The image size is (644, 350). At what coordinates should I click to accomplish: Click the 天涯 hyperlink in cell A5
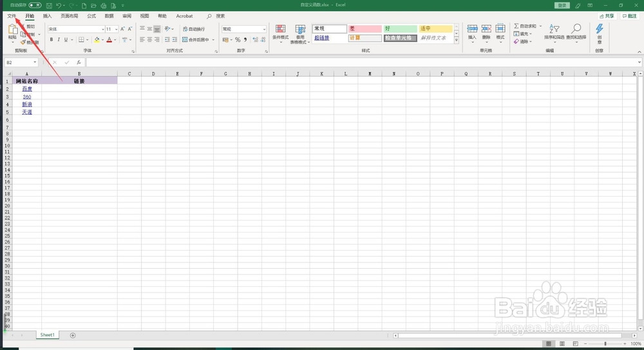27,112
